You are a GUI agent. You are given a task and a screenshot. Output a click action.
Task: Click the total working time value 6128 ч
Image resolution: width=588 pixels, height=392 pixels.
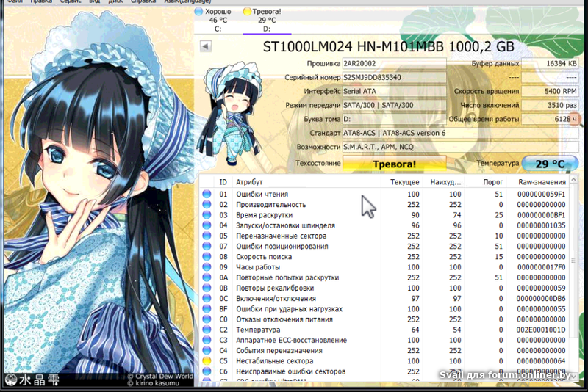pyautogui.click(x=550, y=119)
